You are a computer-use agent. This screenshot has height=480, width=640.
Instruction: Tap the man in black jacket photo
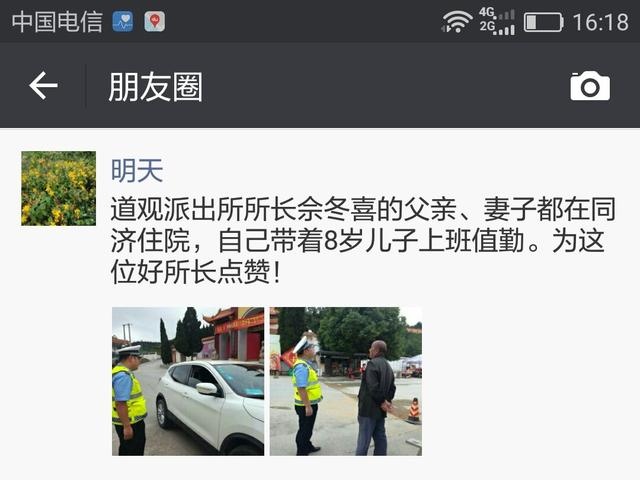pos(376,398)
